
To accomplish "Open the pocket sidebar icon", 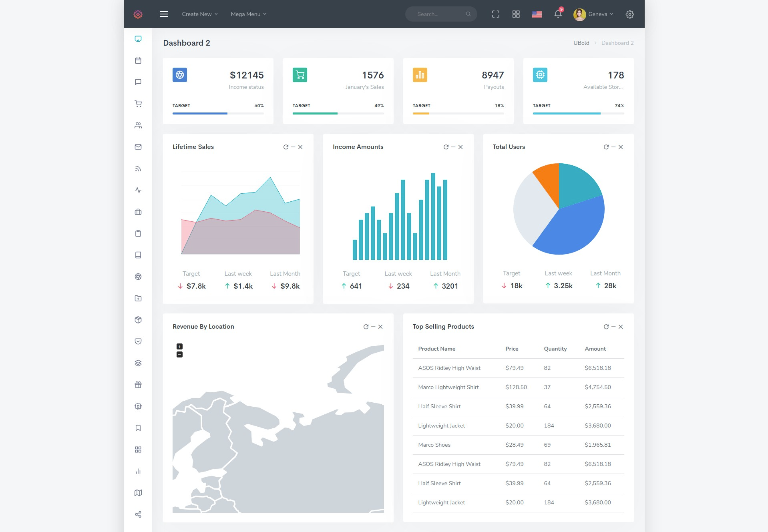I will pyautogui.click(x=138, y=341).
